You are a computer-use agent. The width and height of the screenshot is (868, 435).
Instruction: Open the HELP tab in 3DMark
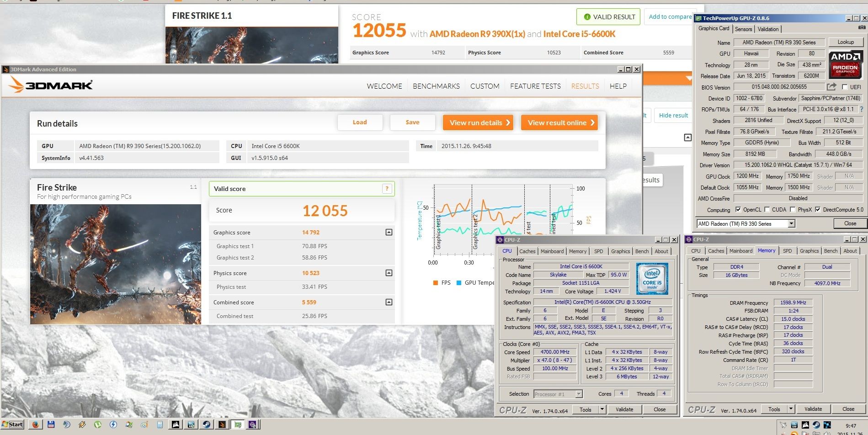click(x=618, y=86)
